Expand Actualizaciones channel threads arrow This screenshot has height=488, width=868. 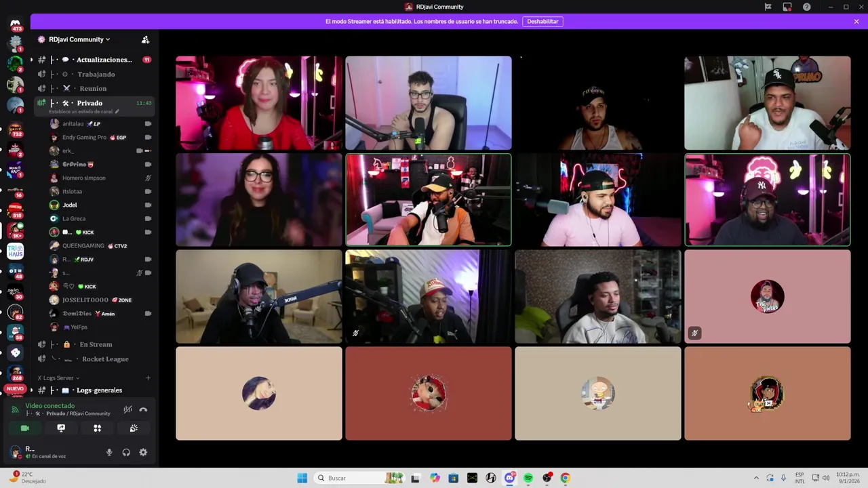[x=31, y=60]
